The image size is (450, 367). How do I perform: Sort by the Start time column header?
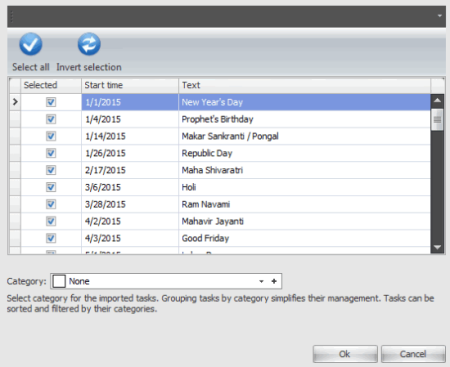coord(130,85)
